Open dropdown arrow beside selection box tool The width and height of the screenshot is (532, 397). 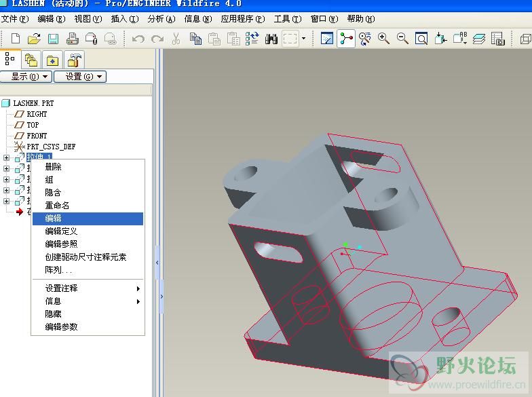coord(303,39)
